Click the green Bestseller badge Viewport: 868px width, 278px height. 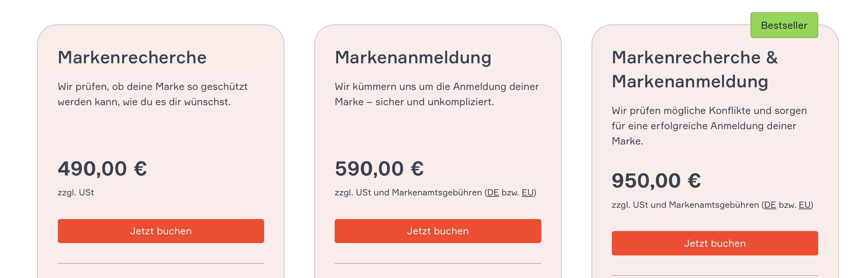click(784, 25)
